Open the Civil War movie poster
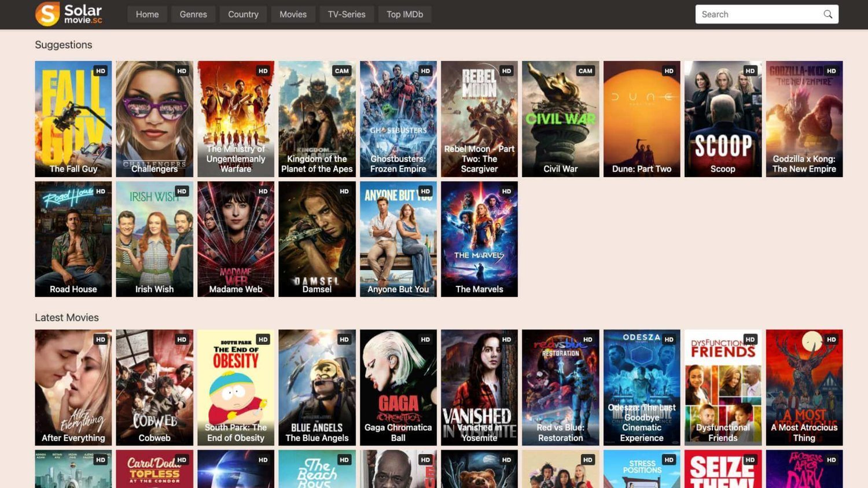The height and width of the screenshot is (488, 868). pos(561,119)
